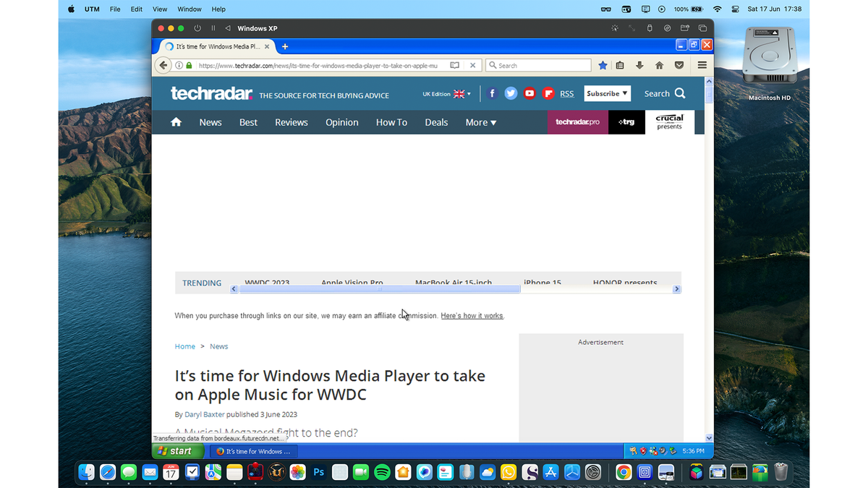The image size is (868, 488).
Task: Open the More navigation dropdown
Action: [x=480, y=122]
